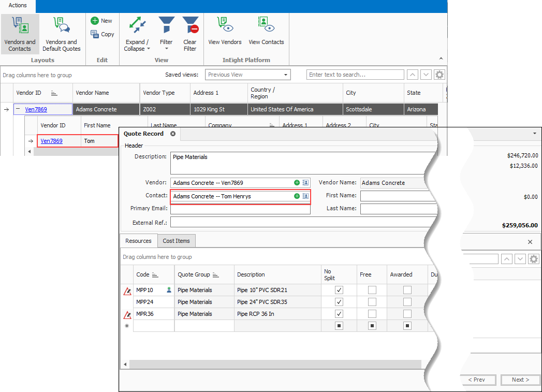Open the Saved views dropdown
Screen dimensions: 542x392
coord(285,75)
